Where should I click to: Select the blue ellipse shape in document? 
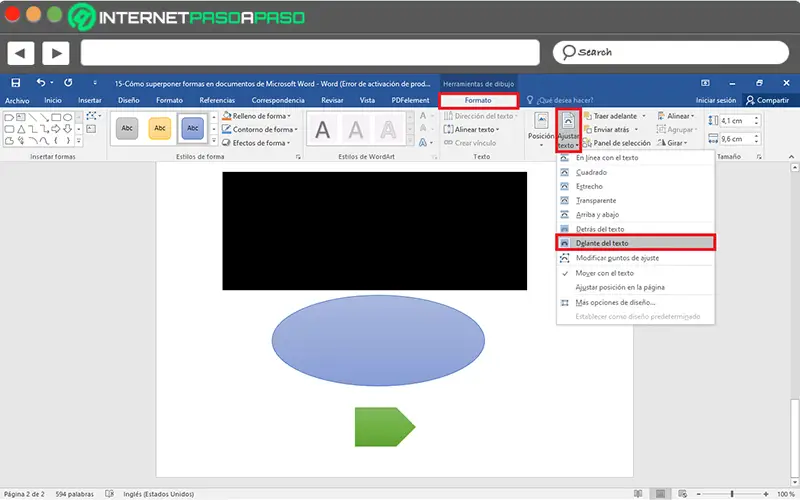coord(378,340)
